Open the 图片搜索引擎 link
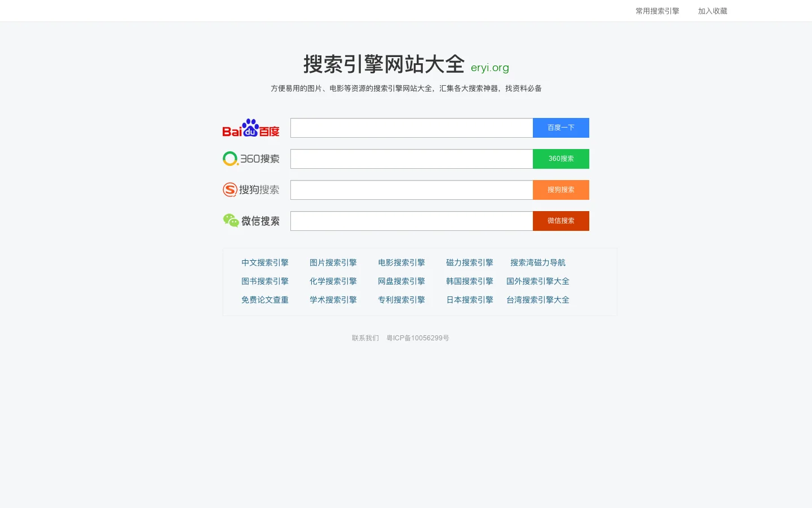This screenshot has width=812, height=508. tap(333, 262)
